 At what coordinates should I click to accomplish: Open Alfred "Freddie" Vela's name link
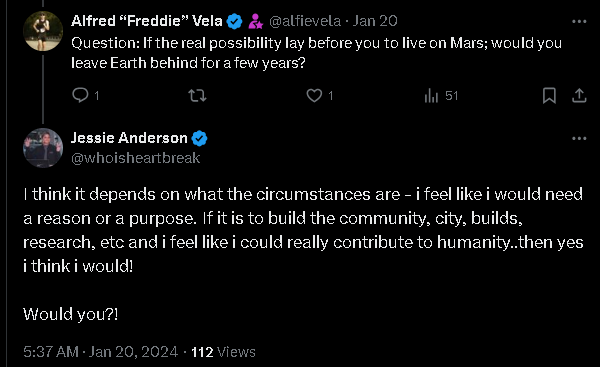[x=147, y=21]
